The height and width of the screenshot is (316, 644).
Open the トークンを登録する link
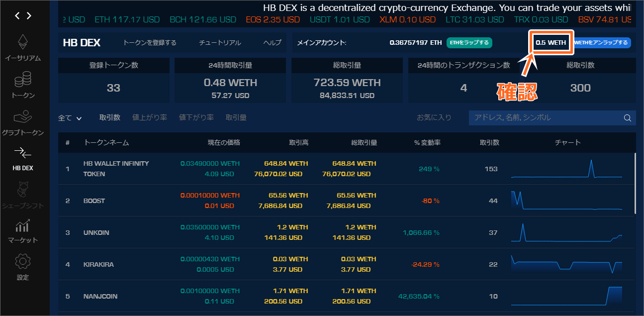(150, 43)
